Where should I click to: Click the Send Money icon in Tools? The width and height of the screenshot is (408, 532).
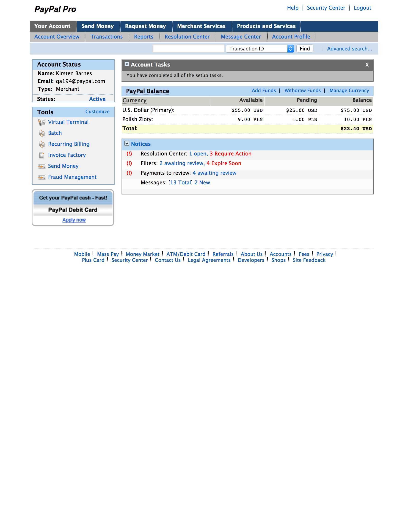pyautogui.click(x=41, y=166)
